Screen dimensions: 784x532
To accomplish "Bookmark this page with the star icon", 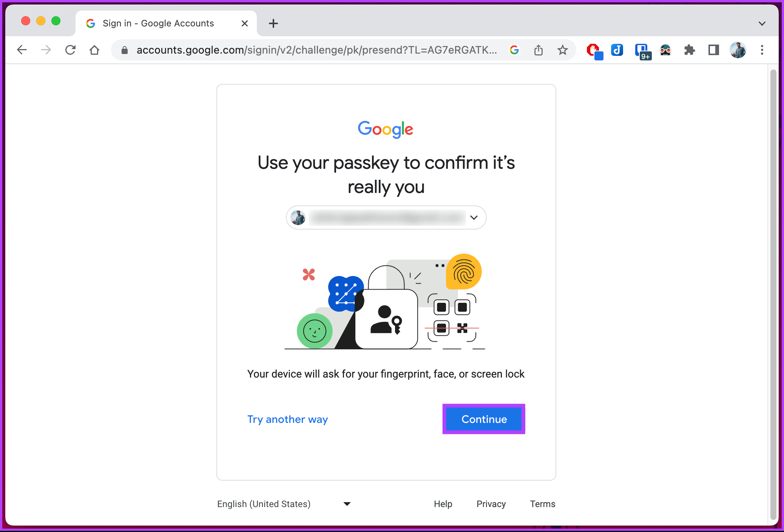I will coord(563,50).
